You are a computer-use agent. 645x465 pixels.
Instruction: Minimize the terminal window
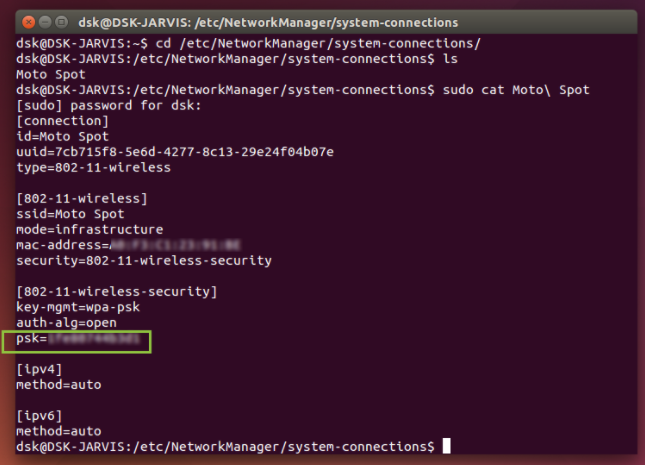[x=45, y=21]
